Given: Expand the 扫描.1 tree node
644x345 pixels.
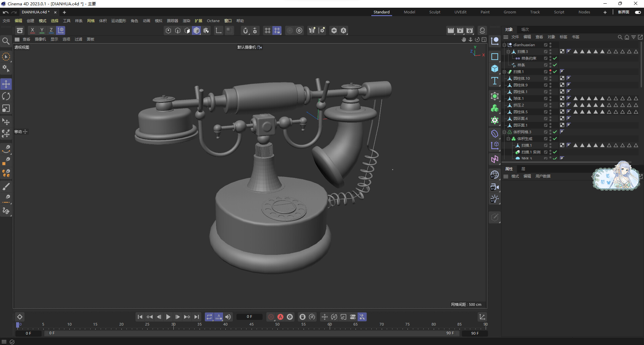Looking at the screenshot, I should 504,72.
